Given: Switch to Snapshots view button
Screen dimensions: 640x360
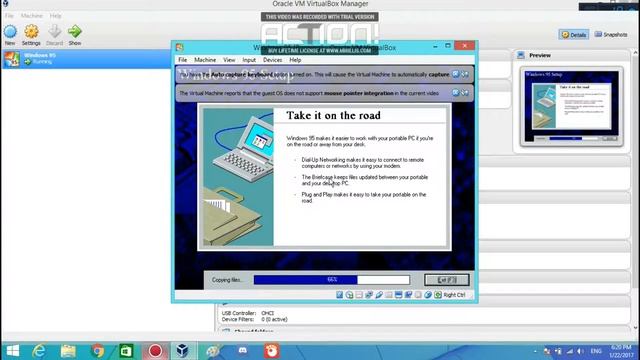Looking at the screenshot, I should tap(611, 35).
